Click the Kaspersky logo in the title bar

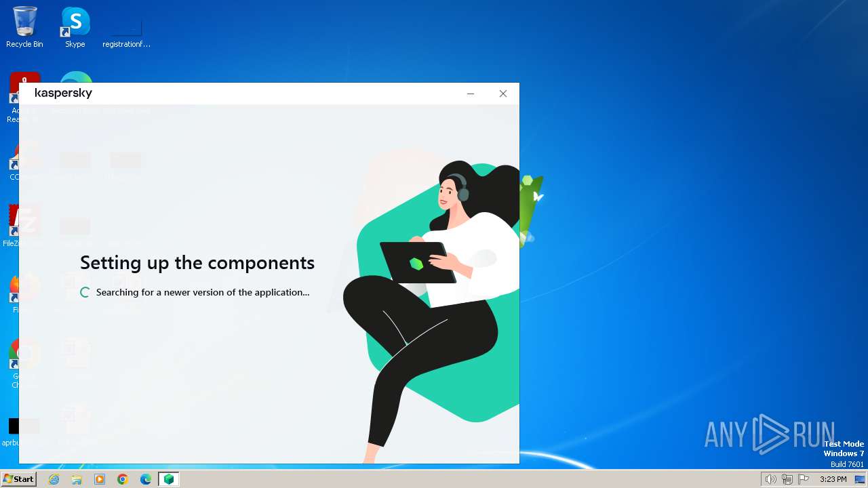point(63,93)
